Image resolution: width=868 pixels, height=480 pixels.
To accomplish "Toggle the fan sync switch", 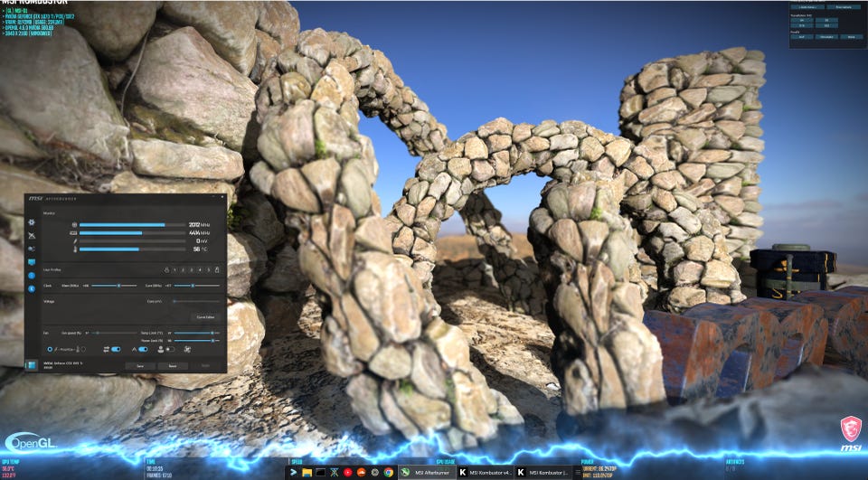I will [116, 349].
